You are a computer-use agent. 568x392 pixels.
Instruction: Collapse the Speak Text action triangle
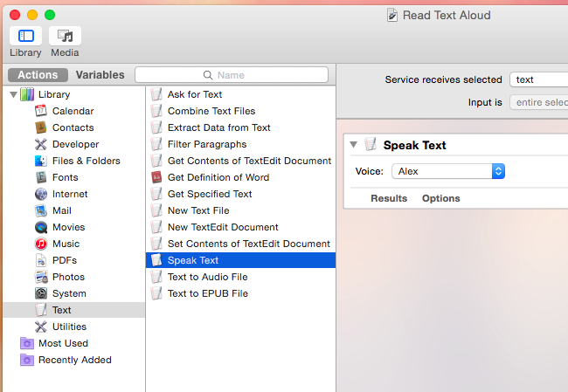(353, 145)
